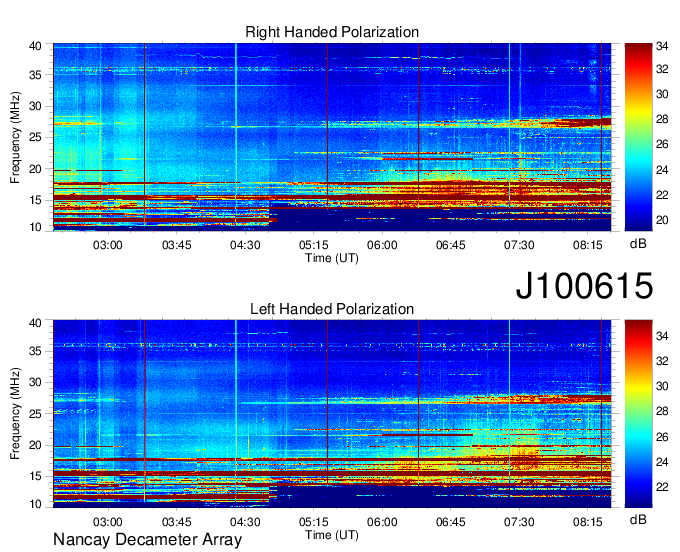Viewport: 680px width, 552px height.
Task: Click the 40 MHz tick on bottom plot
Action: pyautogui.click(x=35, y=323)
